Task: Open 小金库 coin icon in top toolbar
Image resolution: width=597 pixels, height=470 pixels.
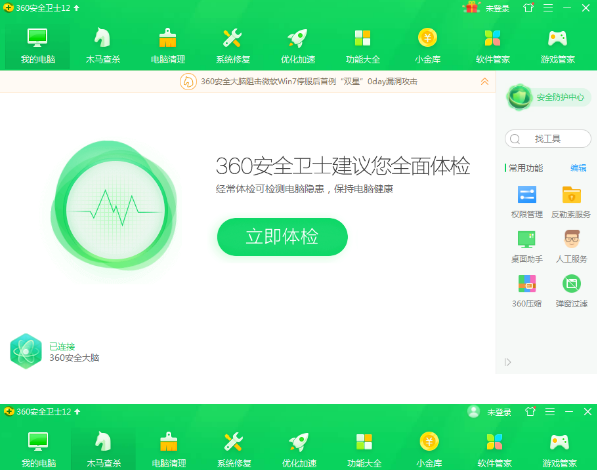Action: (427, 38)
